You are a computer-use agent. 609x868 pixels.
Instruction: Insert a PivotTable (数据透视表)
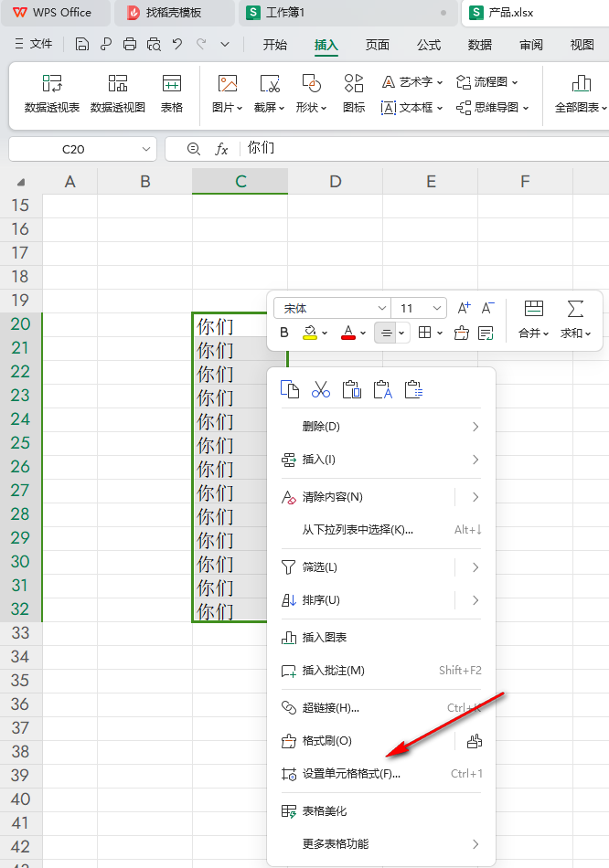click(x=52, y=93)
